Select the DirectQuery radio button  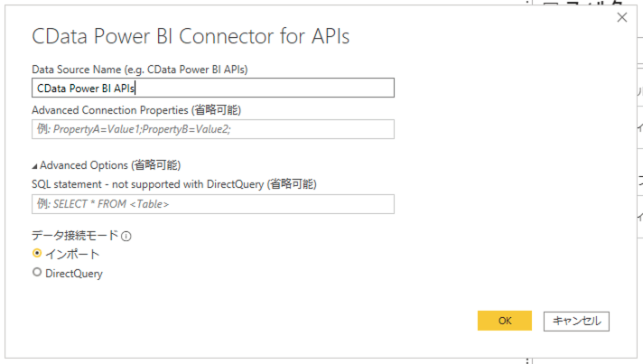point(37,272)
